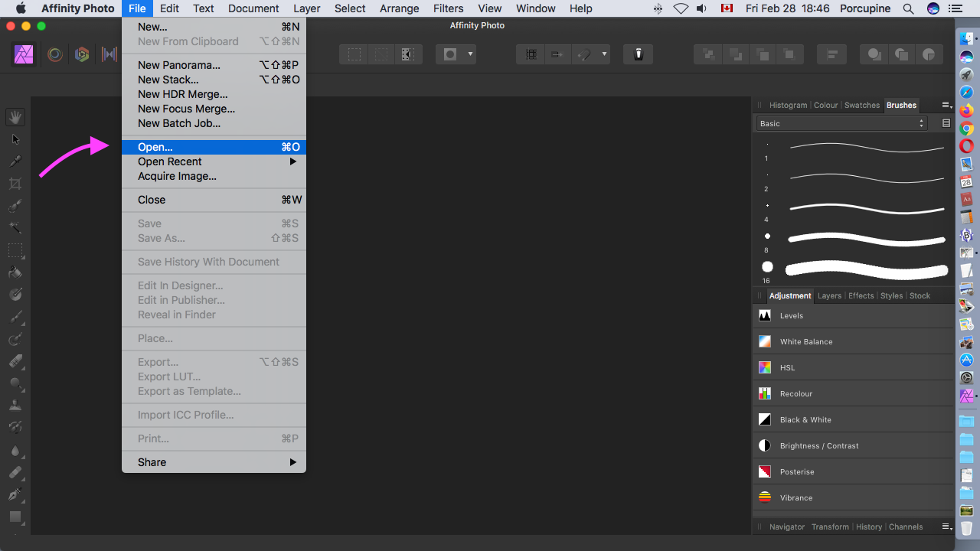Expand the Share submenu
980x551 pixels.
[x=214, y=462]
